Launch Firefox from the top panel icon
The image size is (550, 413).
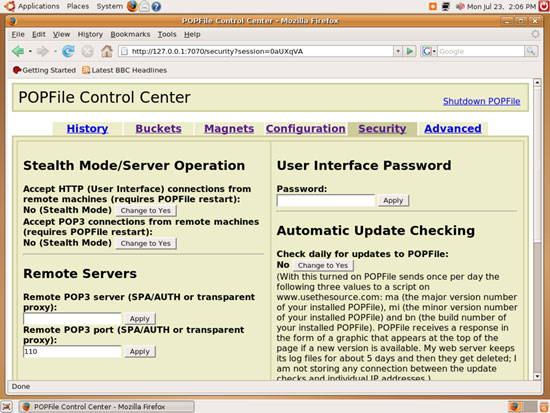132,6
